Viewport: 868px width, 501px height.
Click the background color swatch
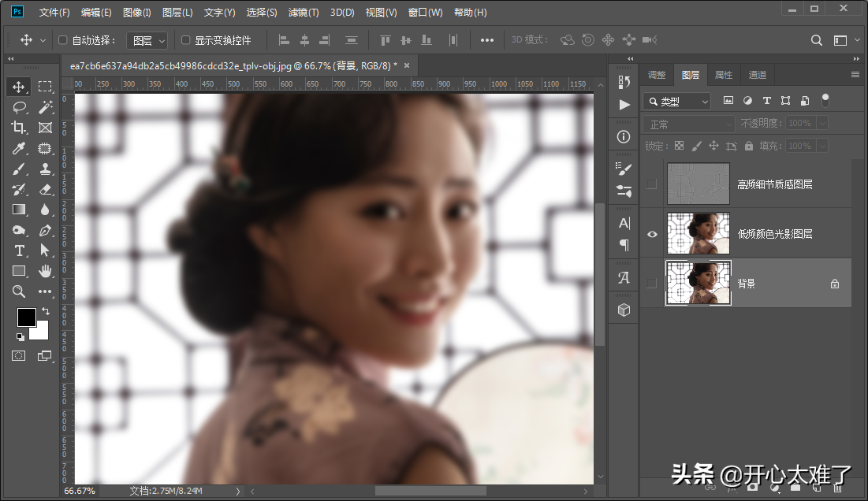[42, 332]
